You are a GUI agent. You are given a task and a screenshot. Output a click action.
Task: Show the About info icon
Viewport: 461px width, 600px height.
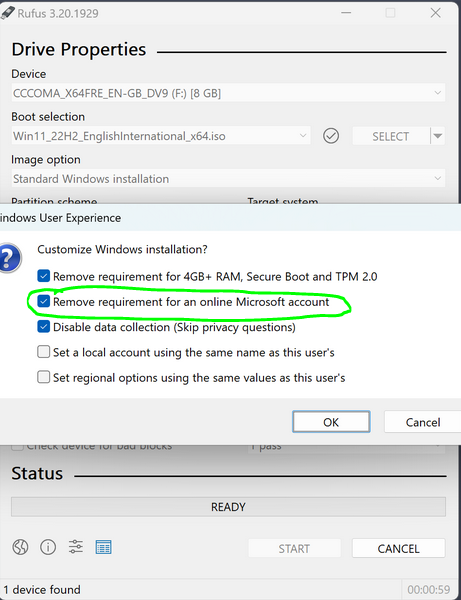coord(48,547)
